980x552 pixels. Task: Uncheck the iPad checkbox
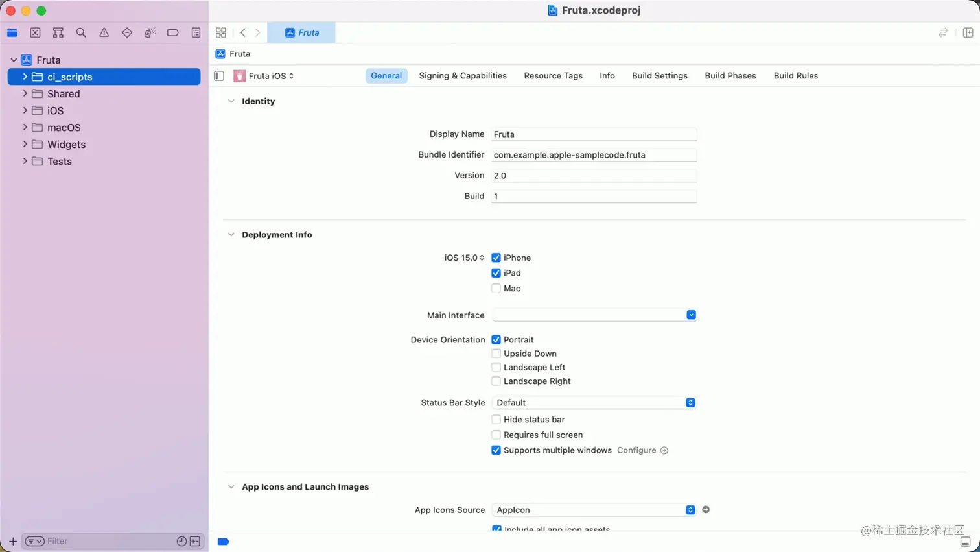(x=496, y=273)
